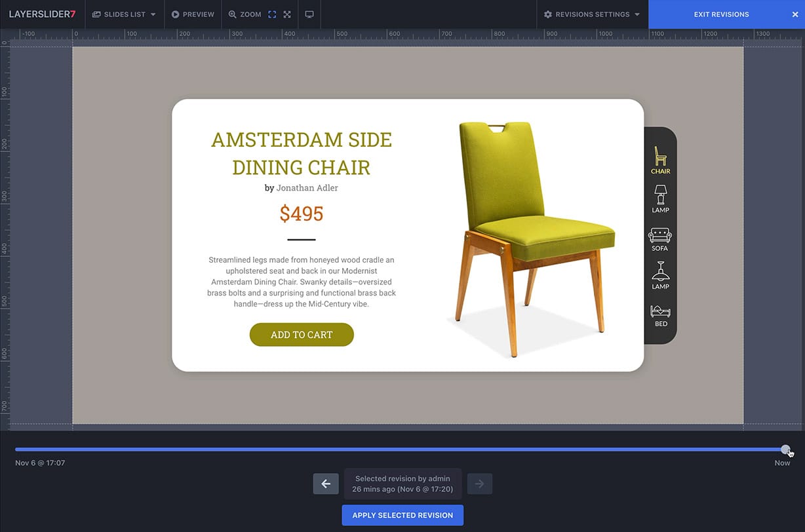Screen dimensions: 805x532
Task: Click Apply Selected Revision button
Action: [402, 516]
